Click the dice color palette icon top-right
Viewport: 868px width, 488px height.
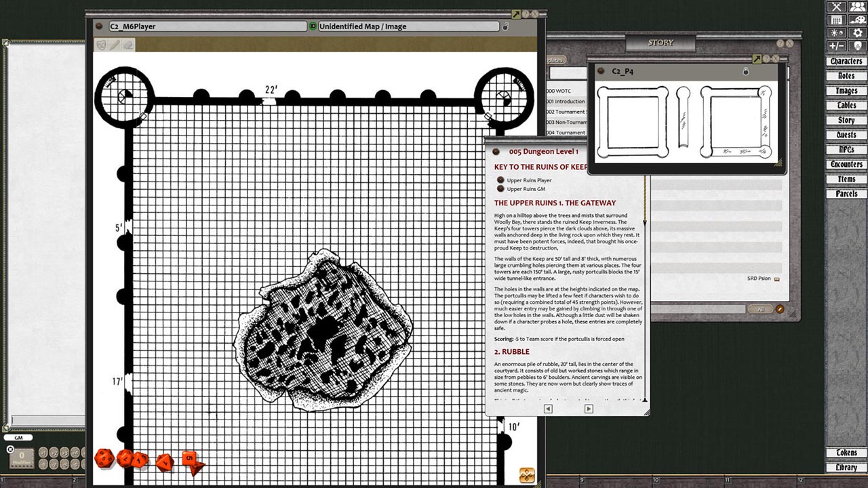(x=857, y=20)
